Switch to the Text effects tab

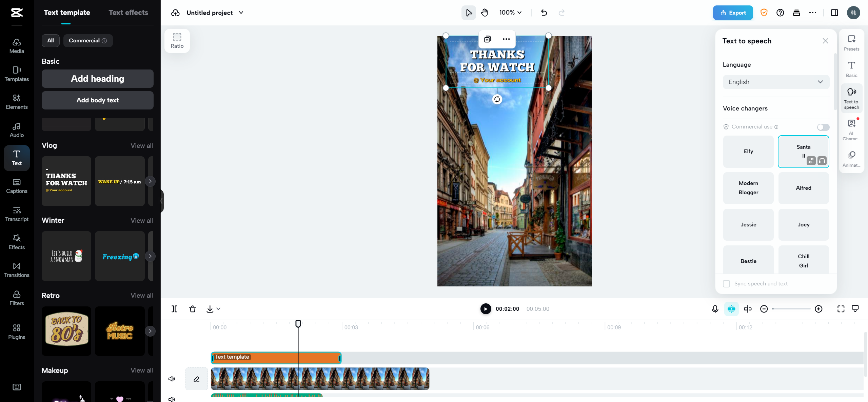[129, 12]
